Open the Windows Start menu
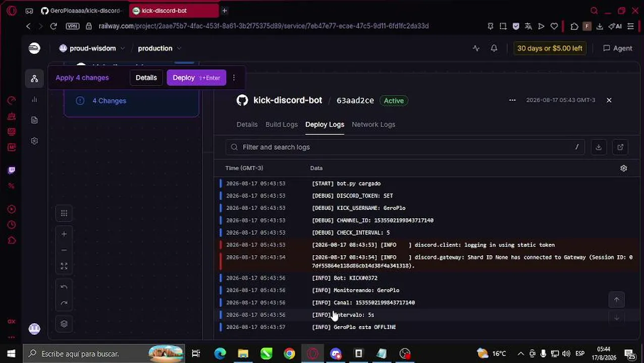 point(11,353)
